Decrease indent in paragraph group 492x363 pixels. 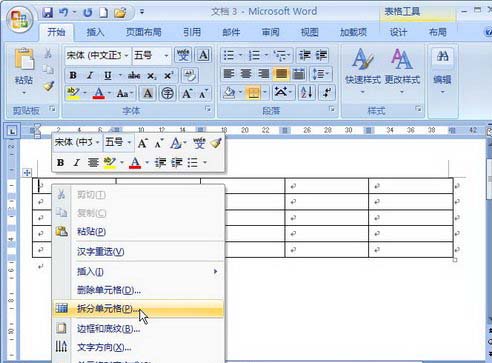[305, 55]
